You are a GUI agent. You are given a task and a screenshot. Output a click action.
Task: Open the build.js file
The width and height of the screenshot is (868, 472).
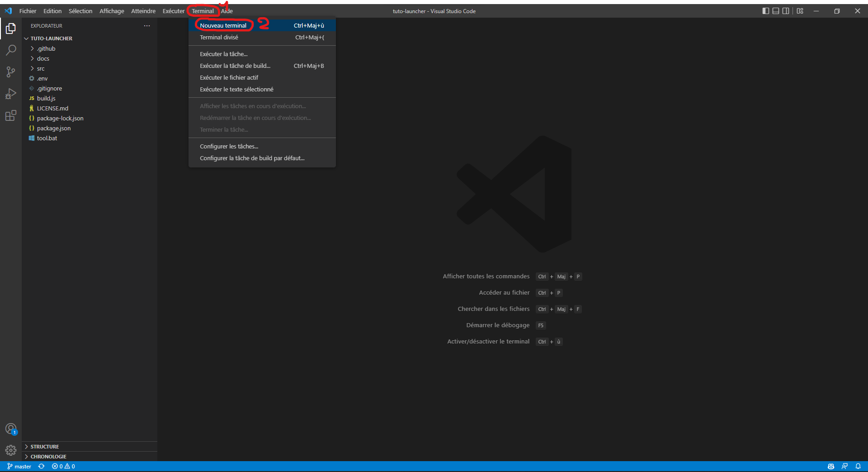90,98
